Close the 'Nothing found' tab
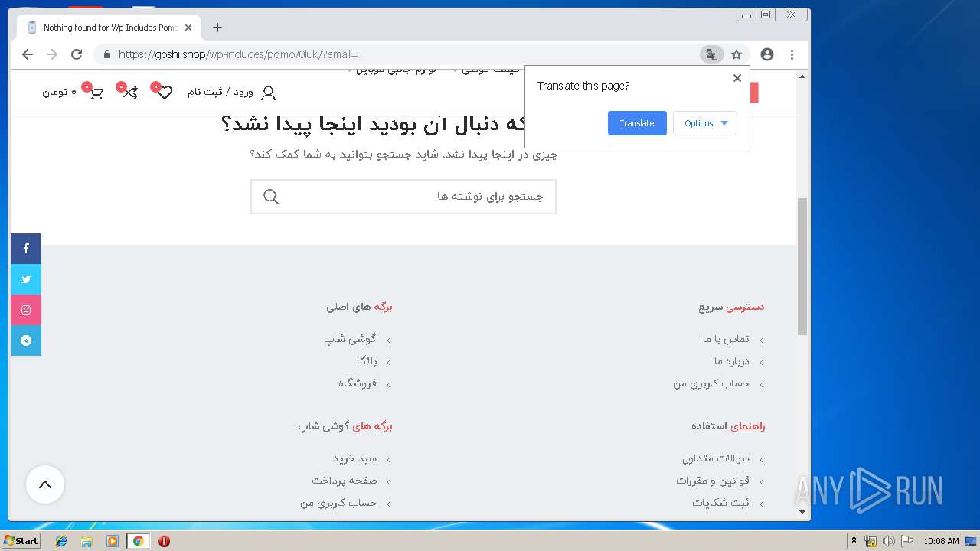Viewport: 980px width, 551px height. click(188, 28)
